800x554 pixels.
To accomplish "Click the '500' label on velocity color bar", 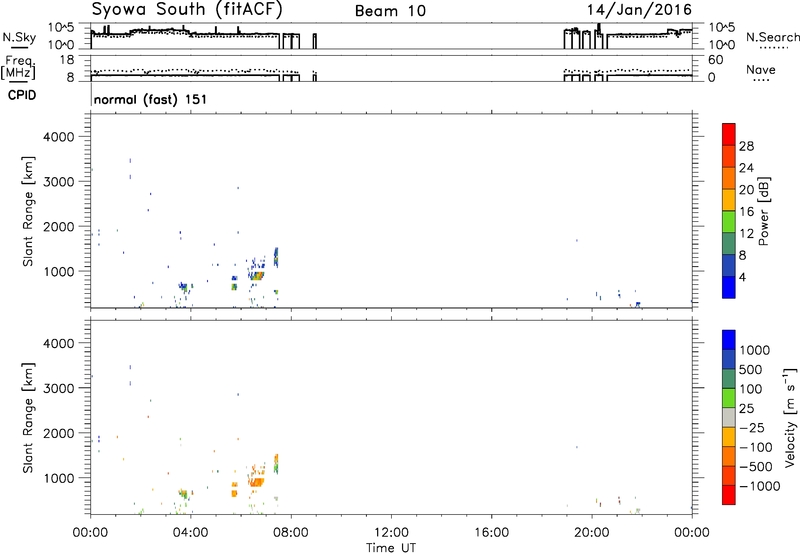I will pyautogui.click(x=752, y=370).
